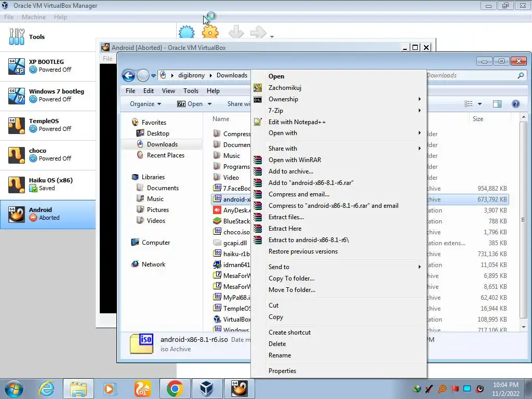Click the Size column header
The image size is (532, 399).
coord(478,119)
